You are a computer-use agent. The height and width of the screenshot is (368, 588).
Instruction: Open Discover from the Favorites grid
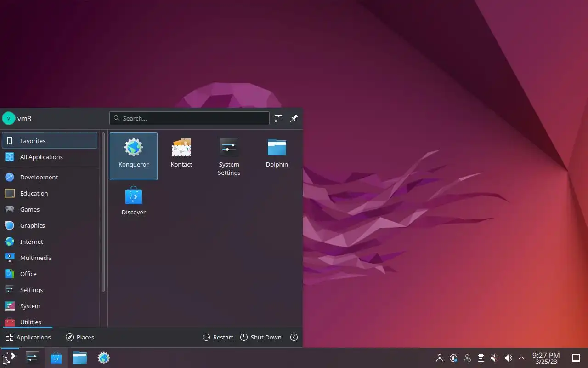tap(134, 204)
